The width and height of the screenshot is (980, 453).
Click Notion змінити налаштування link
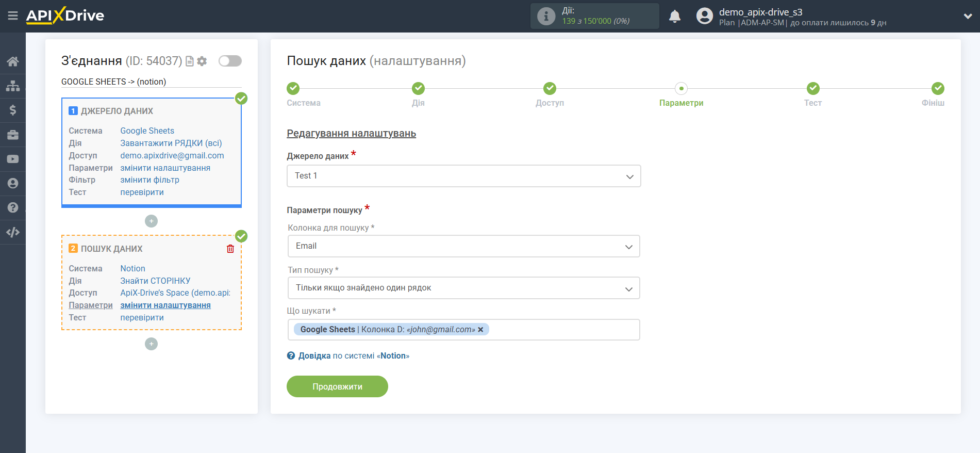click(165, 305)
